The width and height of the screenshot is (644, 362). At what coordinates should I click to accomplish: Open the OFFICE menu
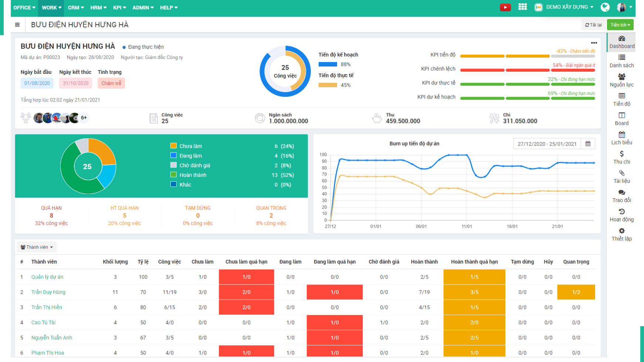(x=24, y=7)
